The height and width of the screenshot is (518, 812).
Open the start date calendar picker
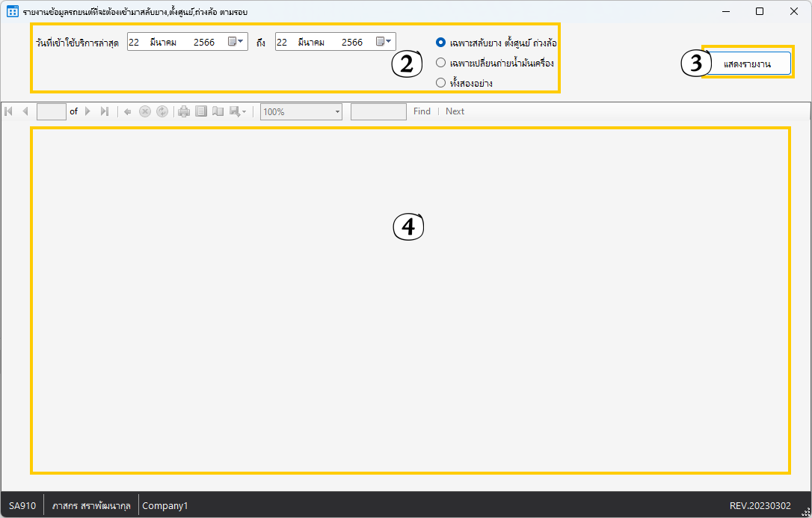coord(236,42)
